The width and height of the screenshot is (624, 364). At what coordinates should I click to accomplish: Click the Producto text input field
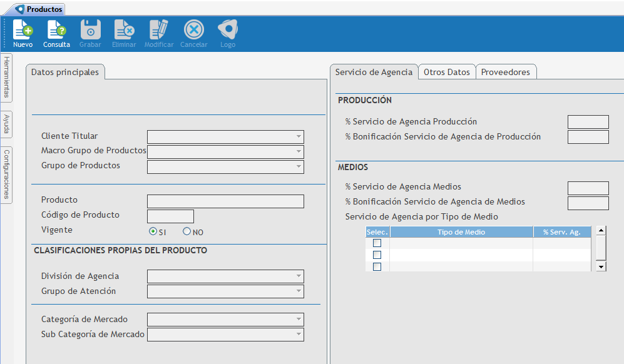coord(225,201)
